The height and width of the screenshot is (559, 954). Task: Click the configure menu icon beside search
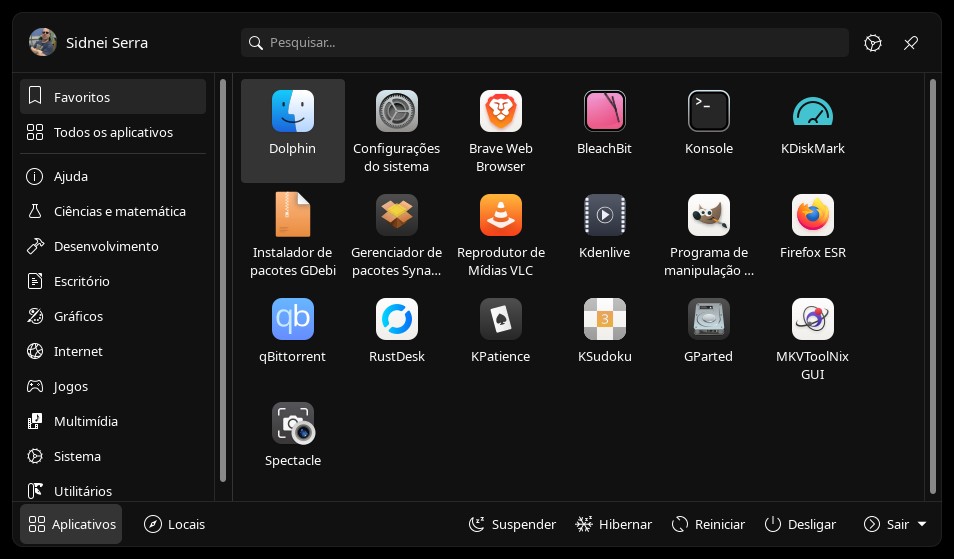pyautogui.click(x=873, y=43)
